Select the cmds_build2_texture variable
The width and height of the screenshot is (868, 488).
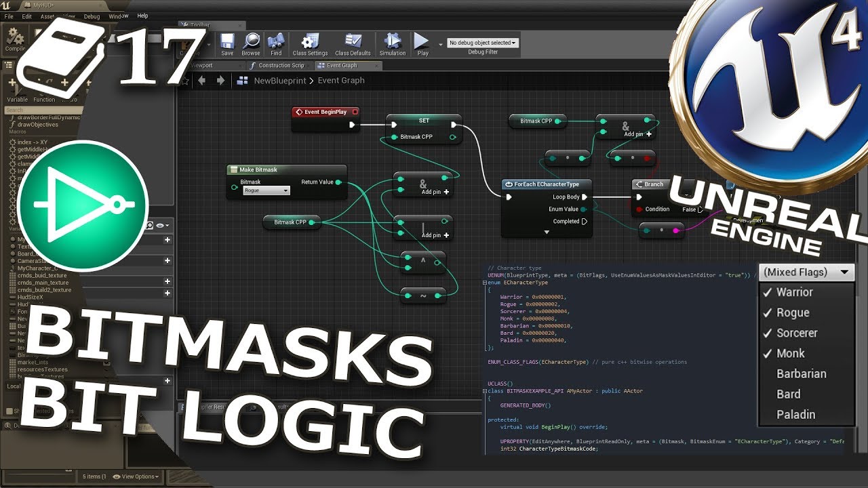point(40,290)
